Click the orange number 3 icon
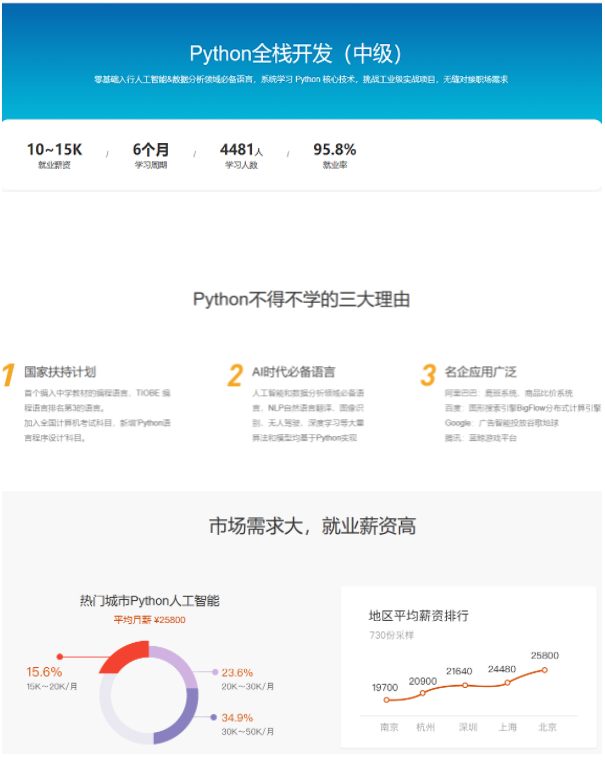The height and width of the screenshot is (764, 605). (427, 375)
